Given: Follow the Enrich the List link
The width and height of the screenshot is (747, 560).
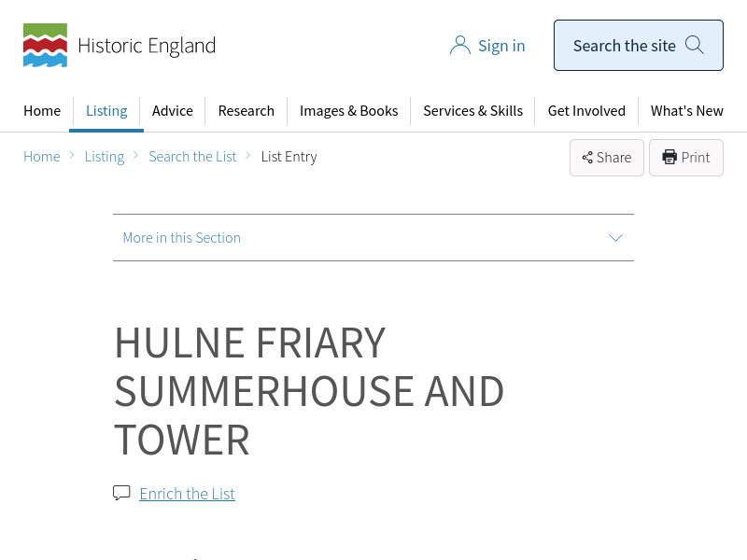Looking at the screenshot, I should tap(187, 494).
